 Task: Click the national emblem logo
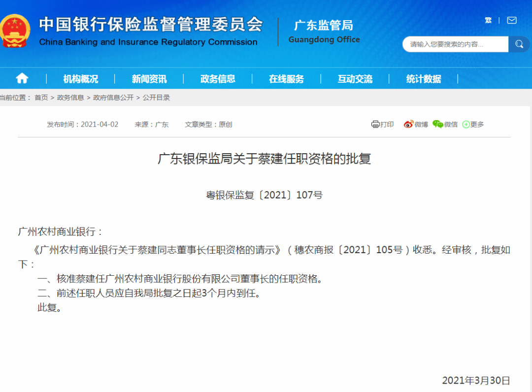coord(14,31)
